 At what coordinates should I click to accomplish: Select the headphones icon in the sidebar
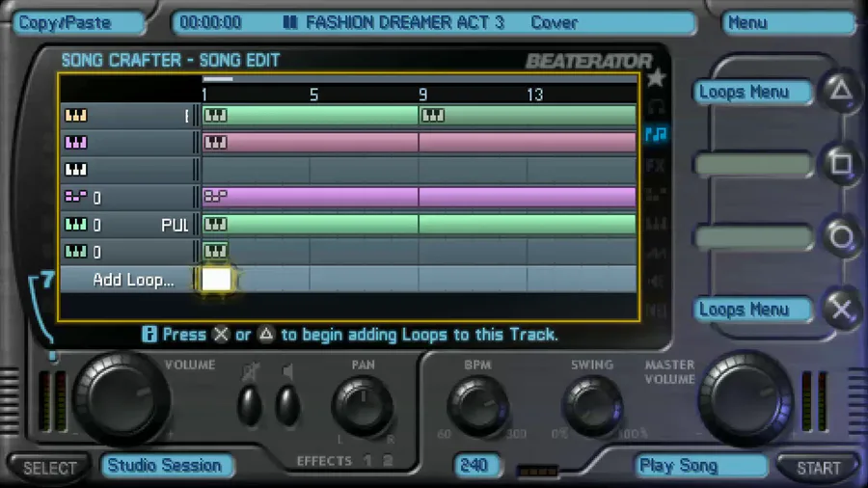(x=656, y=106)
